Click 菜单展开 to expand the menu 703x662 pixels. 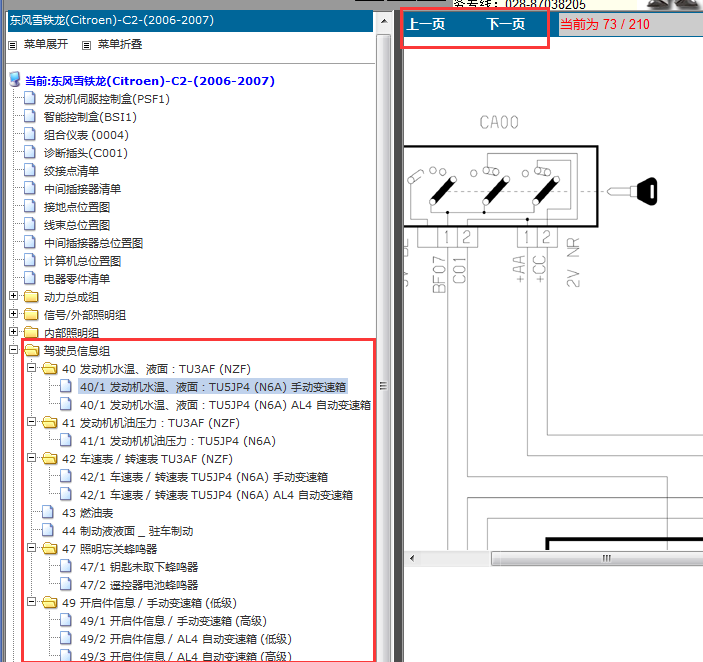coord(46,44)
